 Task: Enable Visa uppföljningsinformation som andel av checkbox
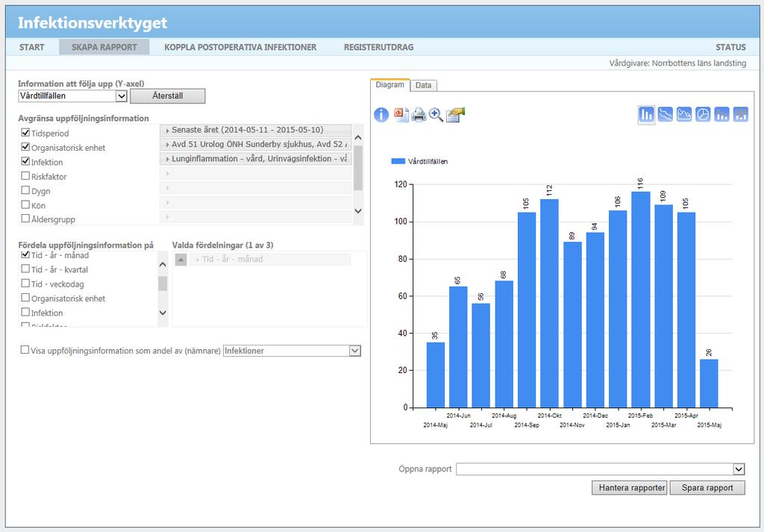(x=25, y=350)
